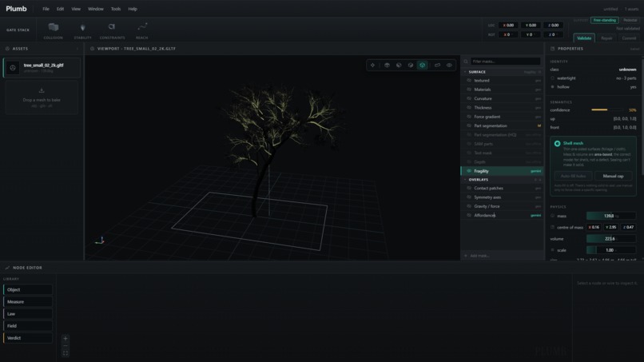The image size is (644, 362).
Task: Collapse the Assets panel with its arrow
Action: point(78,49)
